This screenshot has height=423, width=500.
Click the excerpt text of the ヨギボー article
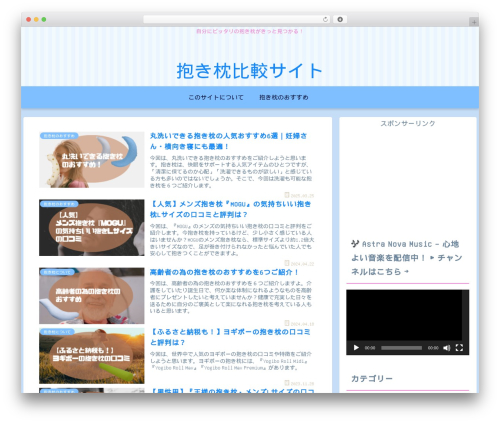[x=231, y=361]
